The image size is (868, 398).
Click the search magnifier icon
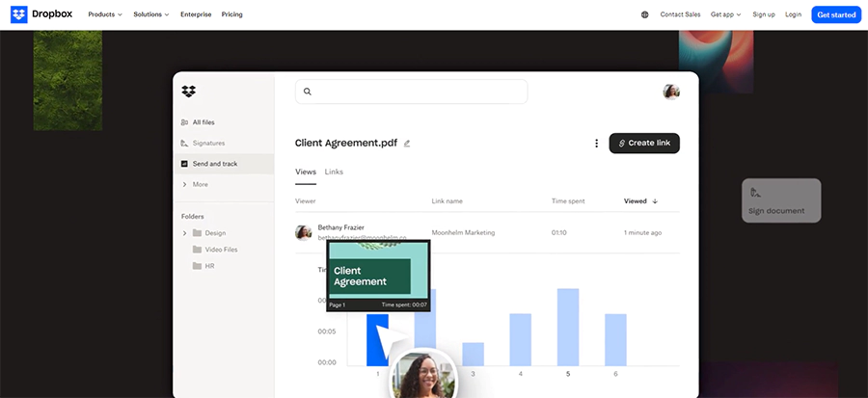tap(308, 92)
